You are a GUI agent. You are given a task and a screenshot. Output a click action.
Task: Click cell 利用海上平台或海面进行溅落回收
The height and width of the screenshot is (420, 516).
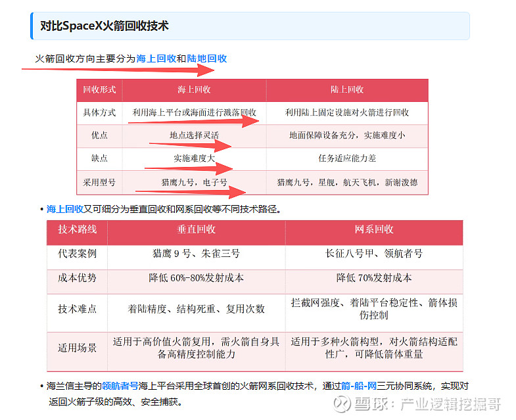pyautogui.click(x=194, y=113)
